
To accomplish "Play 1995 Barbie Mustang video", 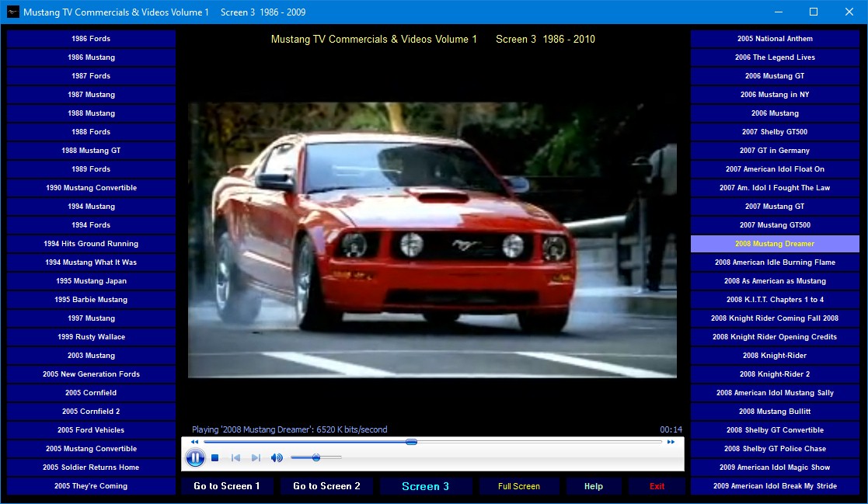I will (x=92, y=300).
